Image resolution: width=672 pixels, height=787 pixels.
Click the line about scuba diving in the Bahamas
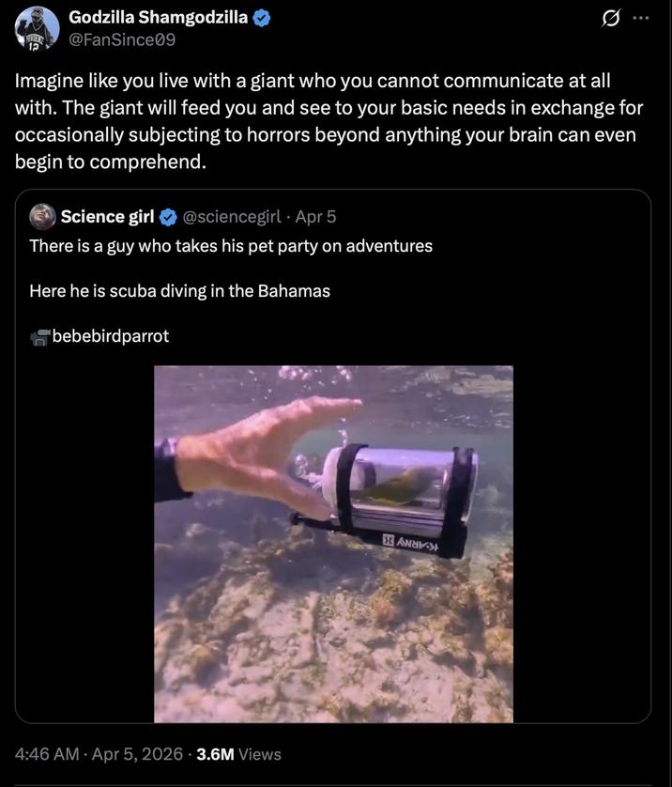179,291
